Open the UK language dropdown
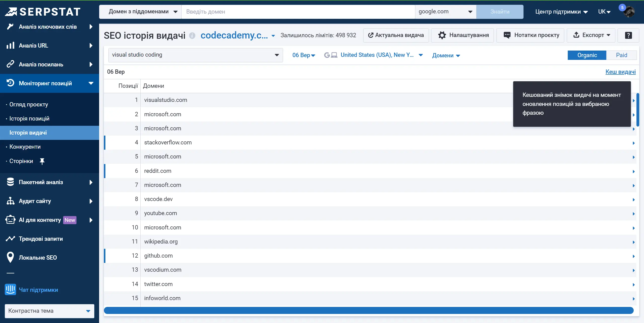644x323 pixels. point(604,12)
